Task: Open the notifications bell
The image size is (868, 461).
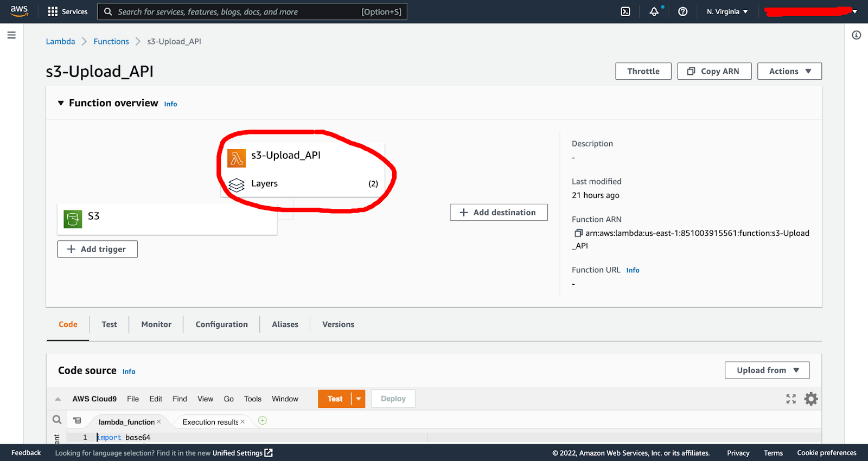Action: click(654, 11)
